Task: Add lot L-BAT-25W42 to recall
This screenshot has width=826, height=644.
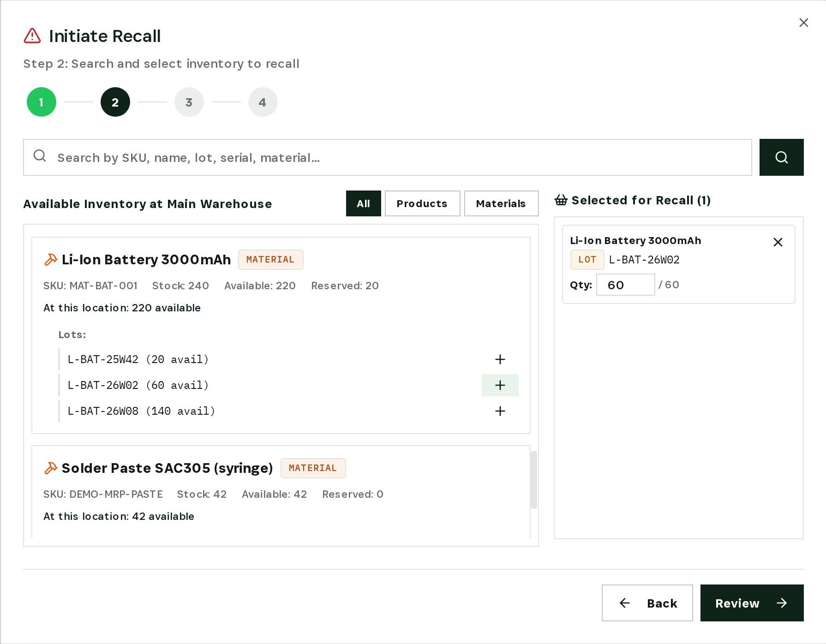Action: 500,359
